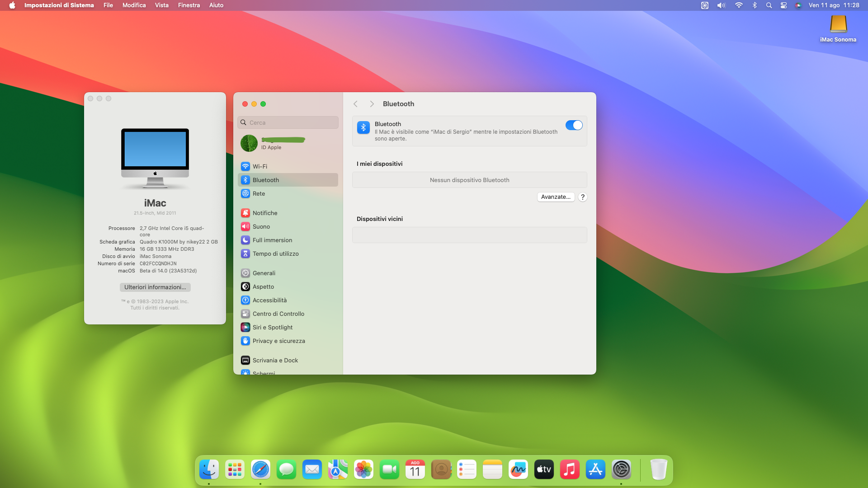Screen dimensions: 868x488
Task: Open the Finestra menu
Action: click(x=189, y=5)
